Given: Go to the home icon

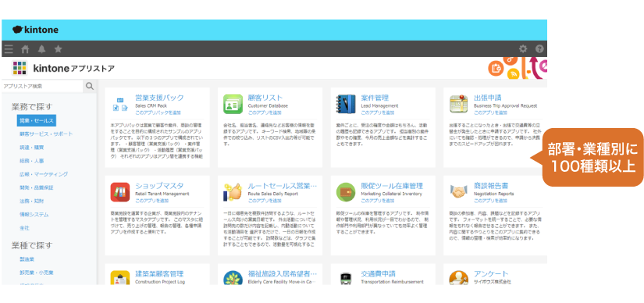Looking at the screenshot, I should pyautogui.click(x=25, y=49).
